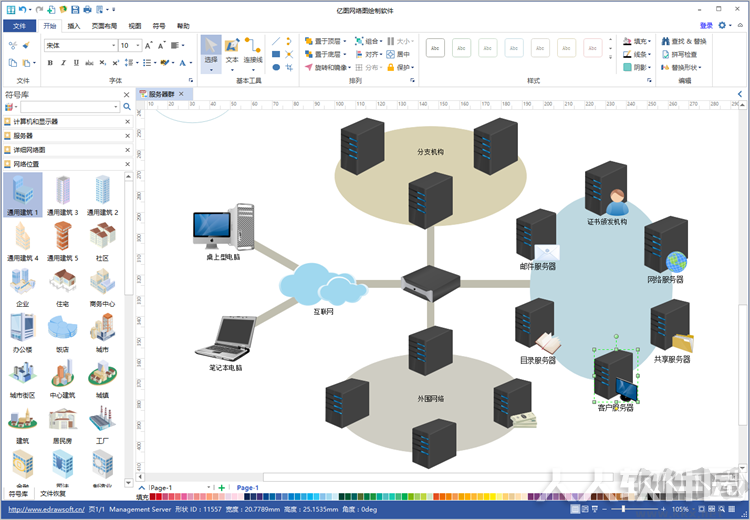This screenshot has height=520, width=750.
Task: Activate the 连接线 connector tool
Action: point(253,52)
